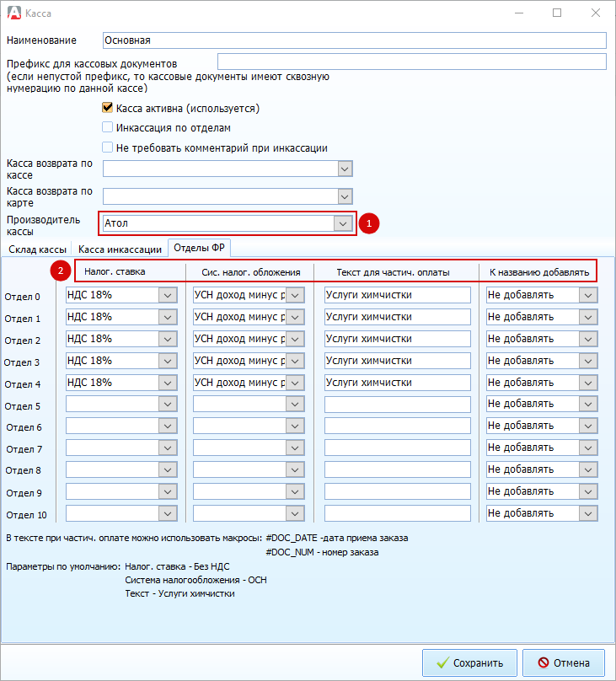This screenshot has height=681, width=616.
Task: Click the Наименование field with Основная
Action: coord(354,40)
